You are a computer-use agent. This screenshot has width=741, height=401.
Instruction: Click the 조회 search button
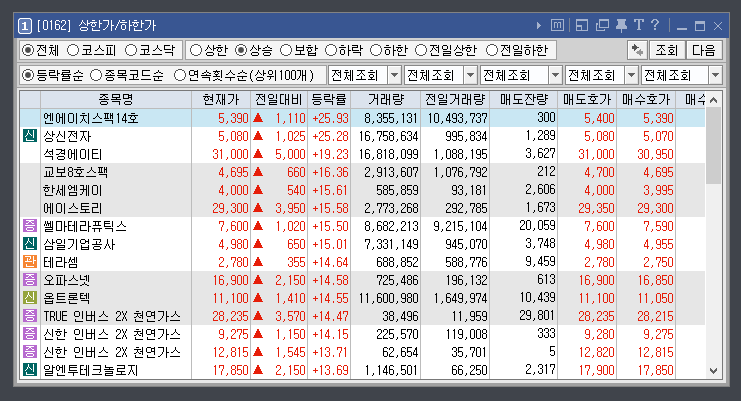667,50
